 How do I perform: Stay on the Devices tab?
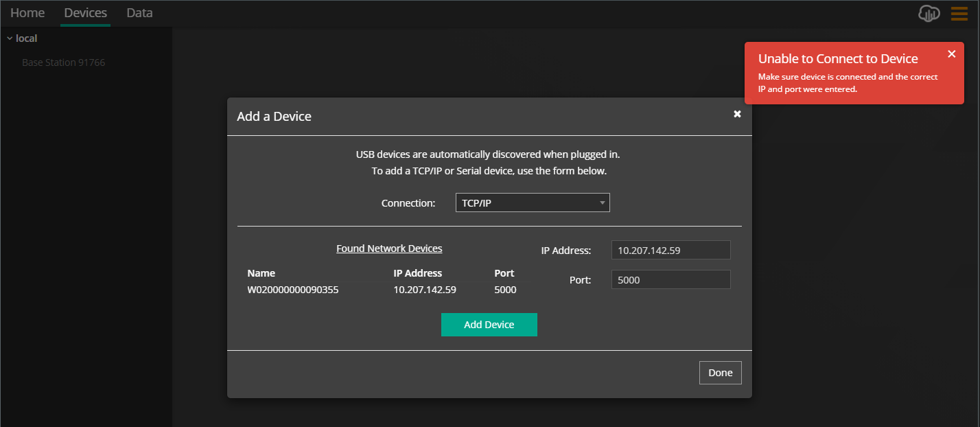point(85,12)
